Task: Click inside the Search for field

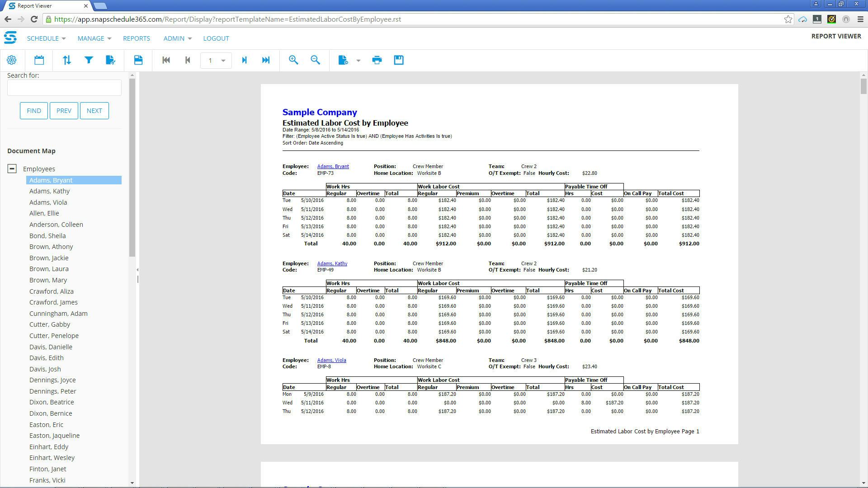Action: [x=64, y=87]
